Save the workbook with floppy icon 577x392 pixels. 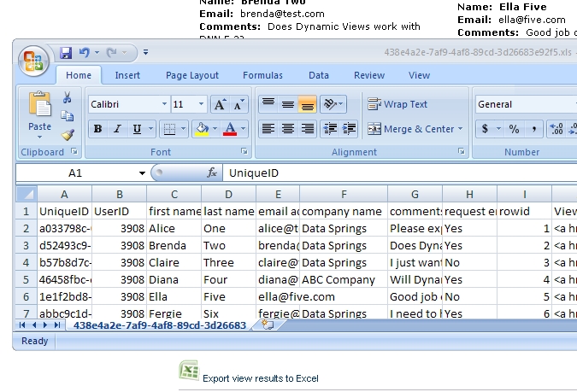(x=66, y=53)
